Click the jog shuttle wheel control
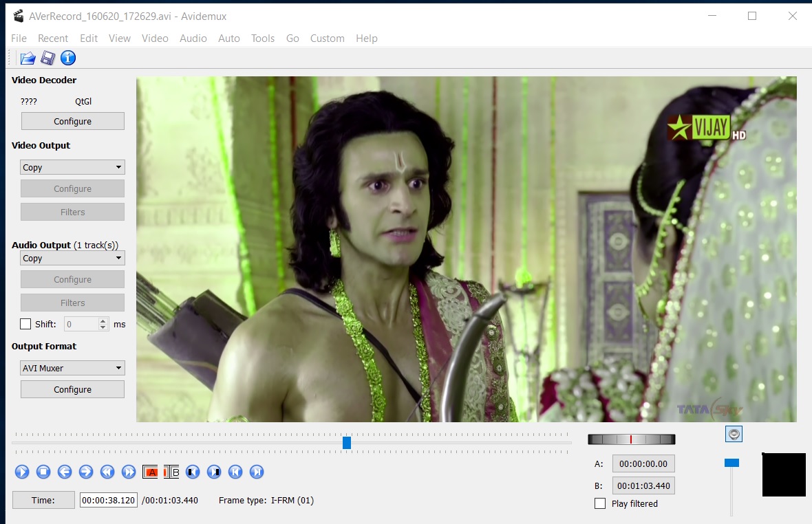The width and height of the screenshot is (812, 524). coord(631,439)
